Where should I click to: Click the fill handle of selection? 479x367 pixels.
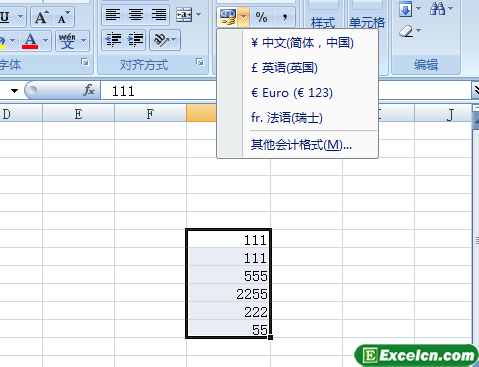pyautogui.click(x=270, y=337)
